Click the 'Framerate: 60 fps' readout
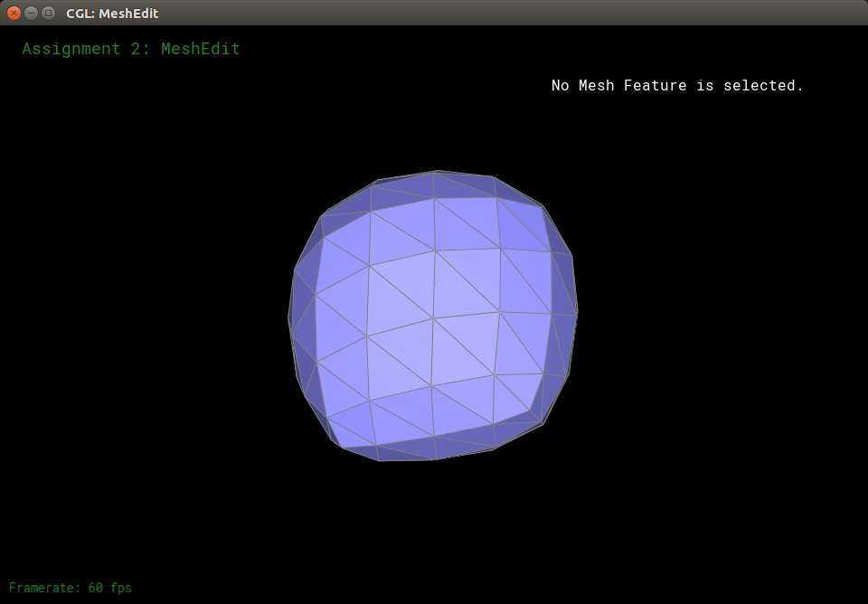The width and height of the screenshot is (868, 604). coord(71,588)
